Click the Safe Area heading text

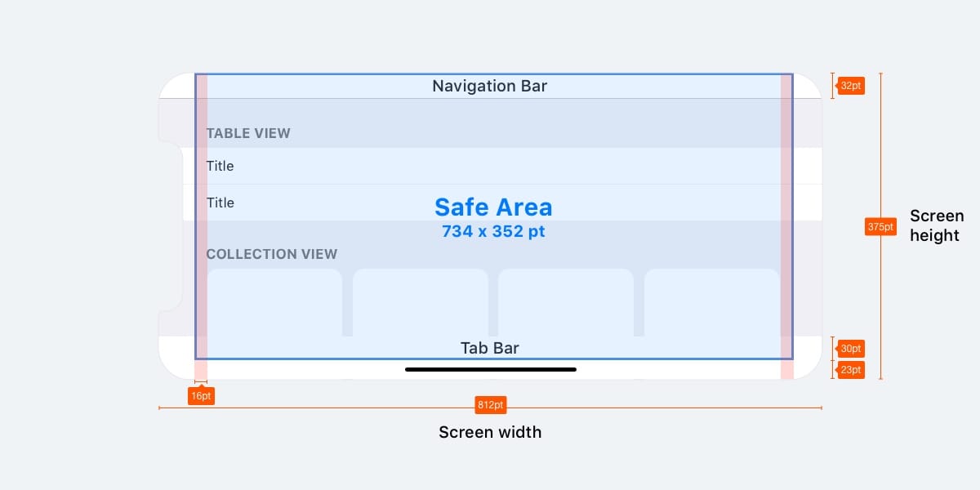pyautogui.click(x=493, y=207)
